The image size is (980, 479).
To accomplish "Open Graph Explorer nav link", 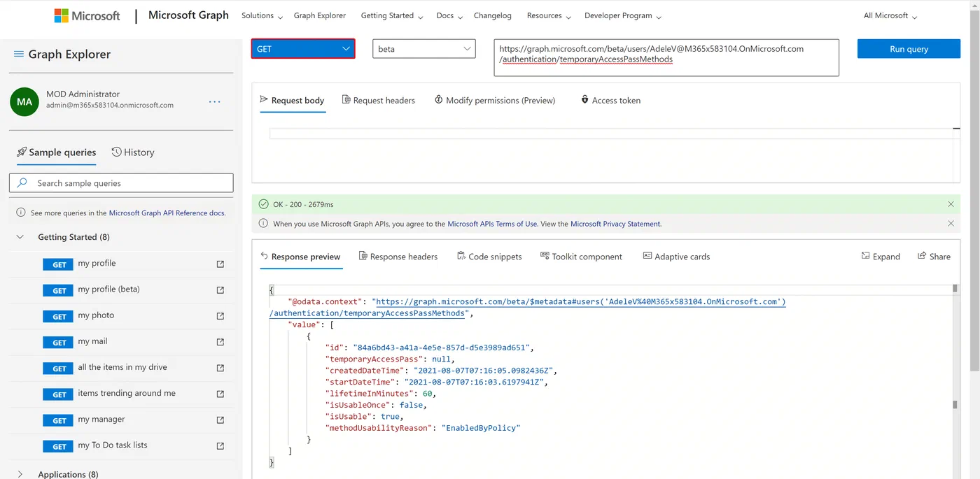I will [x=320, y=15].
